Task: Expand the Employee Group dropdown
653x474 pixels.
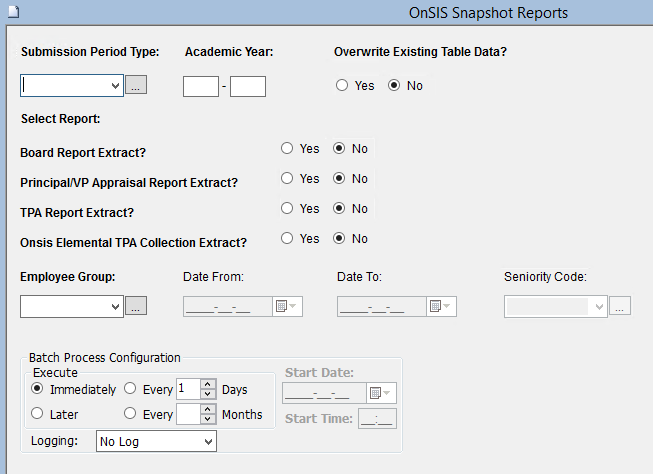Action: coord(115,307)
